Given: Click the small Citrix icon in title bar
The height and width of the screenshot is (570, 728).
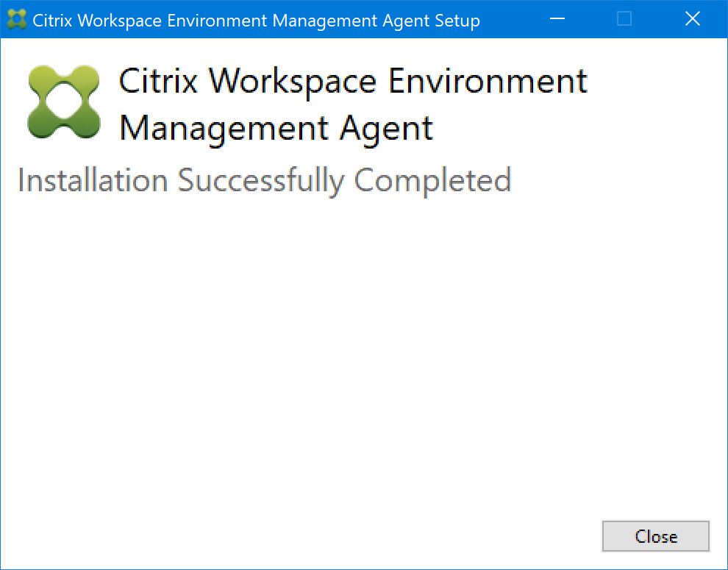Looking at the screenshot, I should [17, 20].
